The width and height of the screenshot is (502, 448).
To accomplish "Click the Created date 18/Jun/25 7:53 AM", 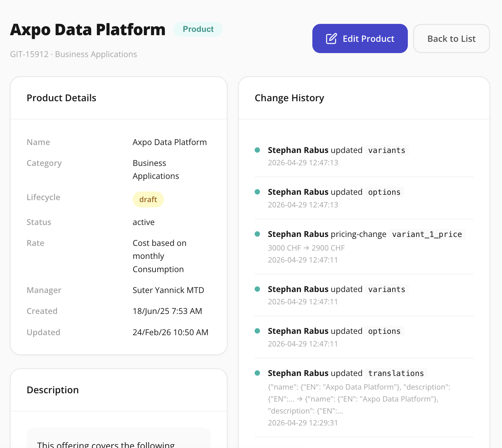I will (167, 311).
